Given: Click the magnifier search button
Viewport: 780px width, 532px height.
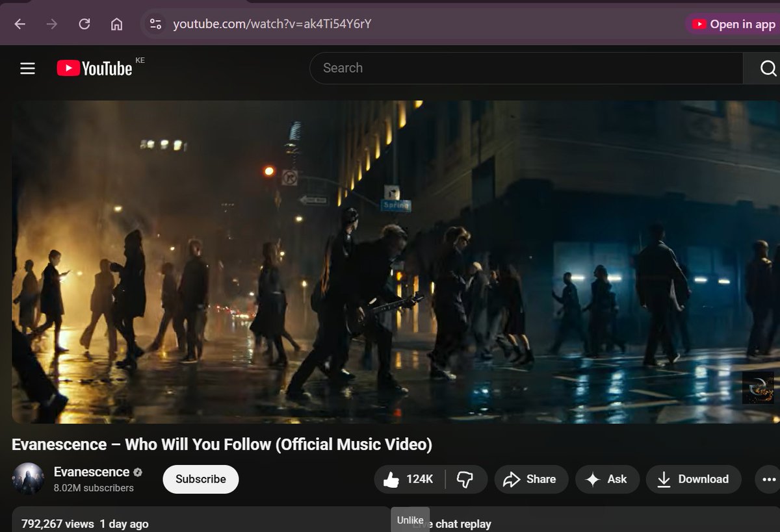Looking at the screenshot, I should coord(762,68).
